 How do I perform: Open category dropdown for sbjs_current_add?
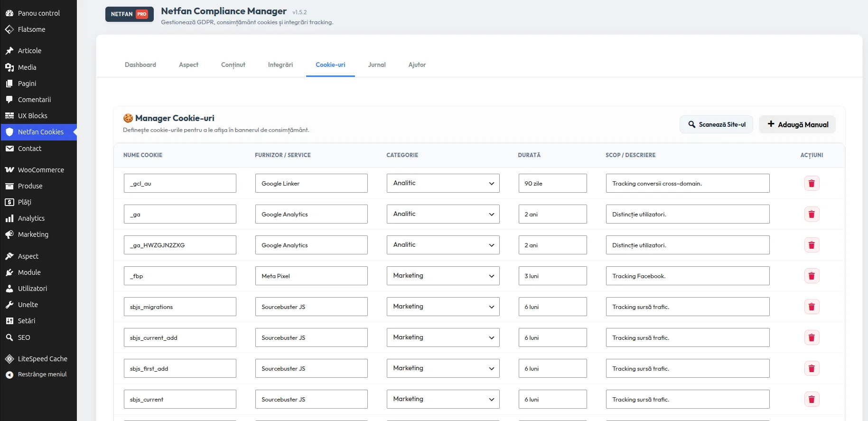point(443,337)
